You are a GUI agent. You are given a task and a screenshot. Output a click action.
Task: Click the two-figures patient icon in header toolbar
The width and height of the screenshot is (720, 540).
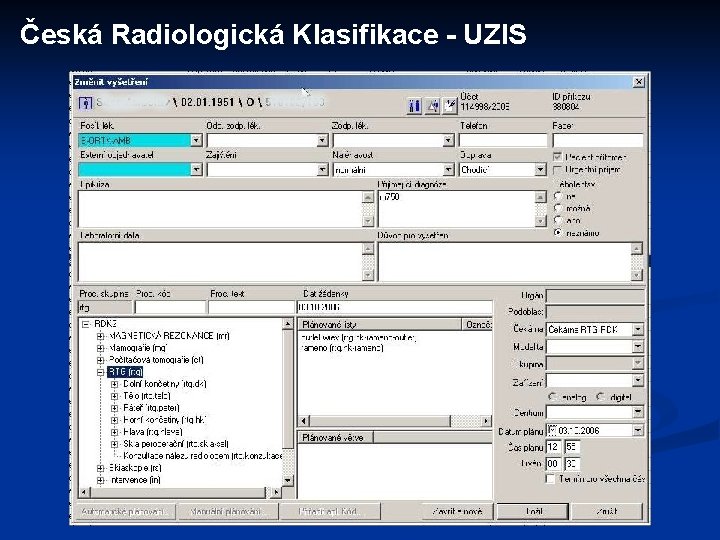(414, 107)
